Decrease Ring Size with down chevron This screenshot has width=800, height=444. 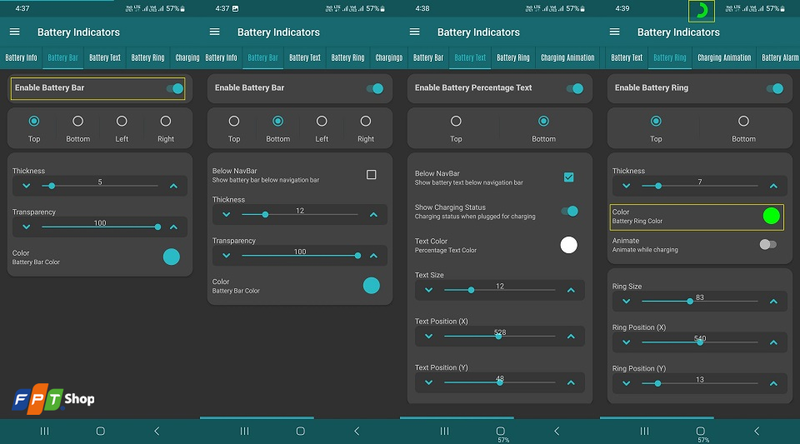click(x=626, y=301)
